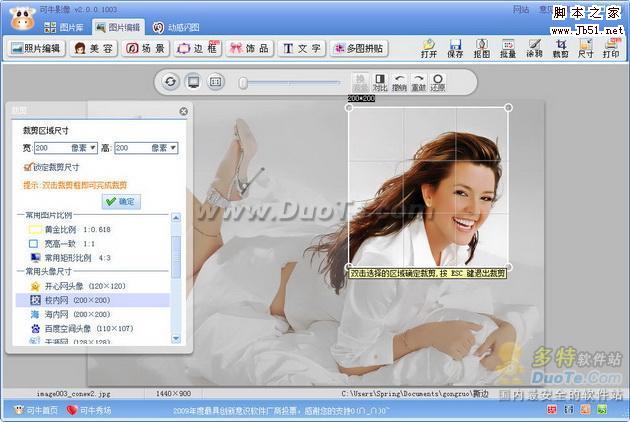Open the 批量 (Batch) processing icon
The image size is (630, 422).
[508, 48]
